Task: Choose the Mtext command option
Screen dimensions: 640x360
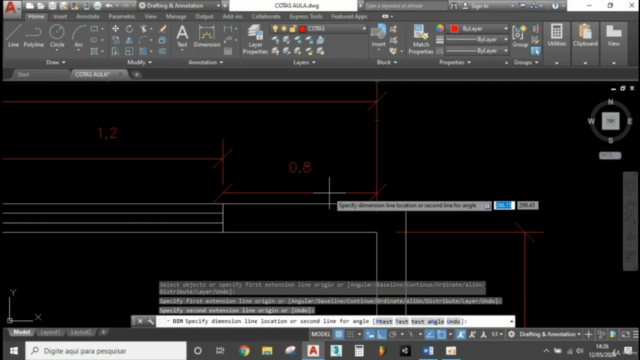Action: (x=384, y=321)
